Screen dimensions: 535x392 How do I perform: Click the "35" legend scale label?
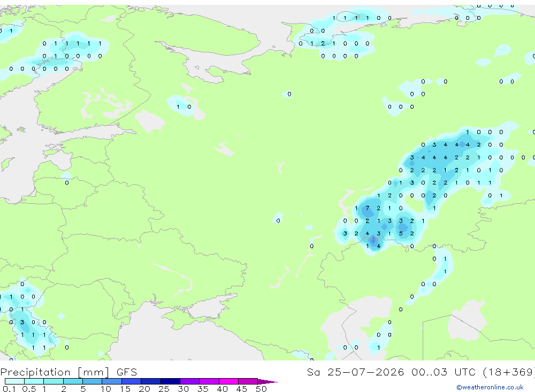pos(203,389)
